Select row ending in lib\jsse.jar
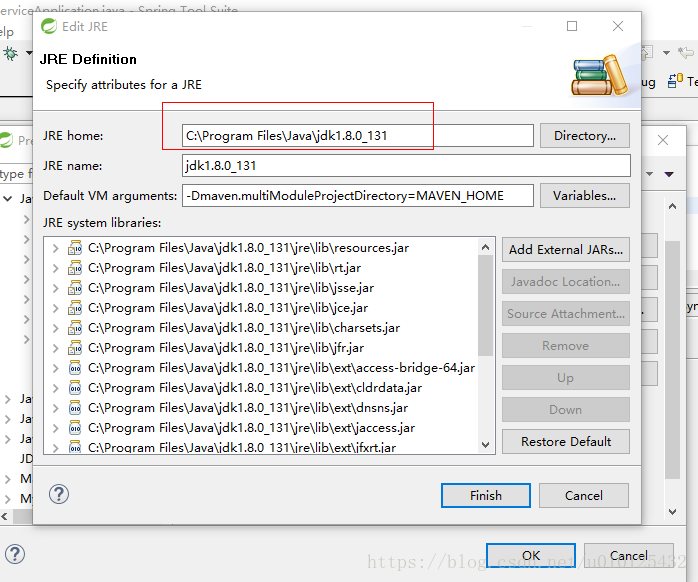Viewport: 698px width, 582px height. click(x=231, y=288)
